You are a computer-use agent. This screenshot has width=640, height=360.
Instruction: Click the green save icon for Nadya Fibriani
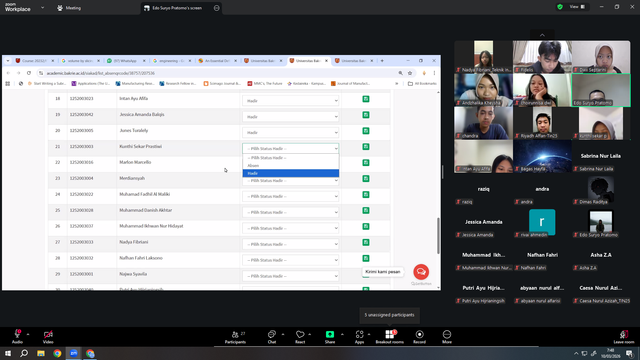tap(366, 242)
